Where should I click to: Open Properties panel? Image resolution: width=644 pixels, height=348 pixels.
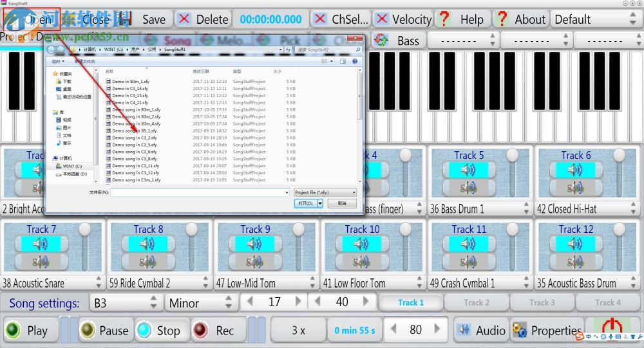[547, 331]
